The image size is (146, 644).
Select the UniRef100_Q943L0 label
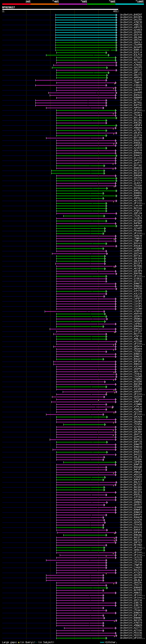[x=131, y=42]
